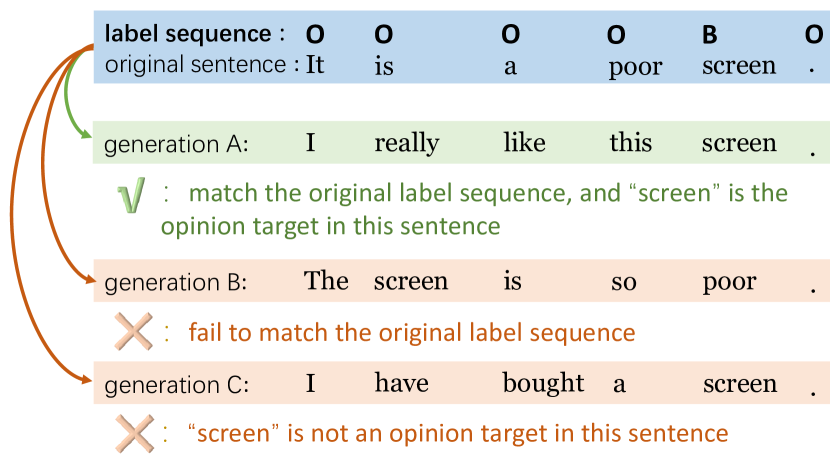Select the "generation C:" label

[176, 385]
